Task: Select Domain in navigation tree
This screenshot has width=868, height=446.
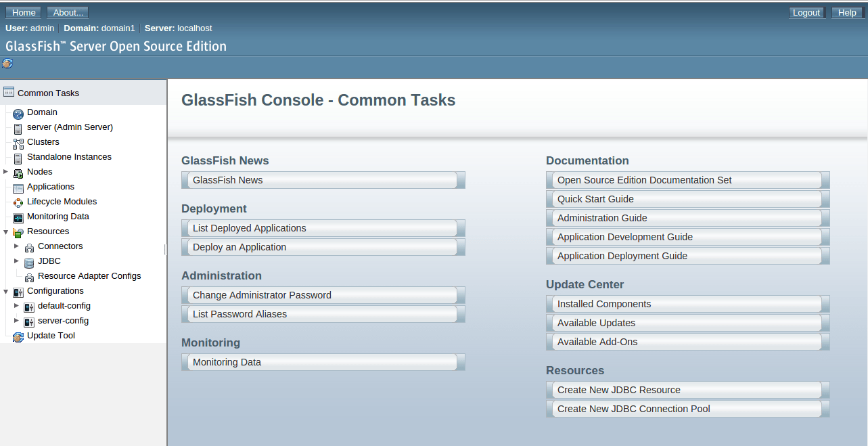Action: click(42, 112)
